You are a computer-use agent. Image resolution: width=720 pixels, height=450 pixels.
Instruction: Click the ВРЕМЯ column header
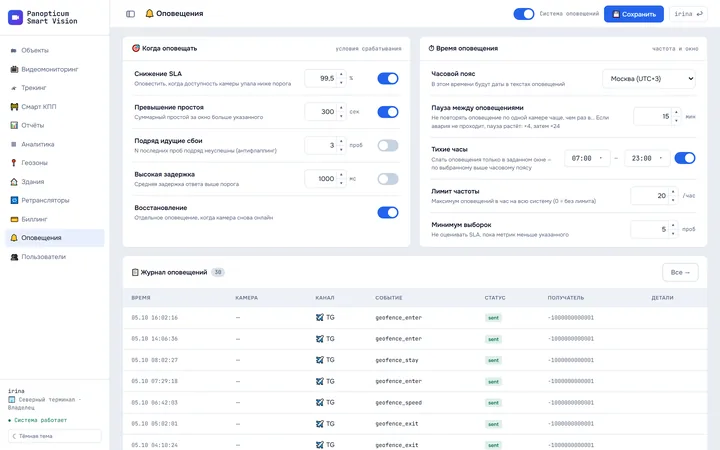pyautogui.click(x=141, y=298)
